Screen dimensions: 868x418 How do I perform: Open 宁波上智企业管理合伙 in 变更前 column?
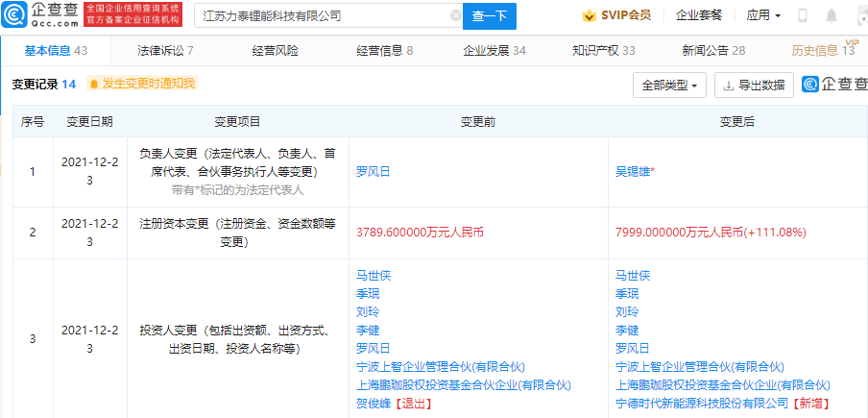(x=440, y=366)
